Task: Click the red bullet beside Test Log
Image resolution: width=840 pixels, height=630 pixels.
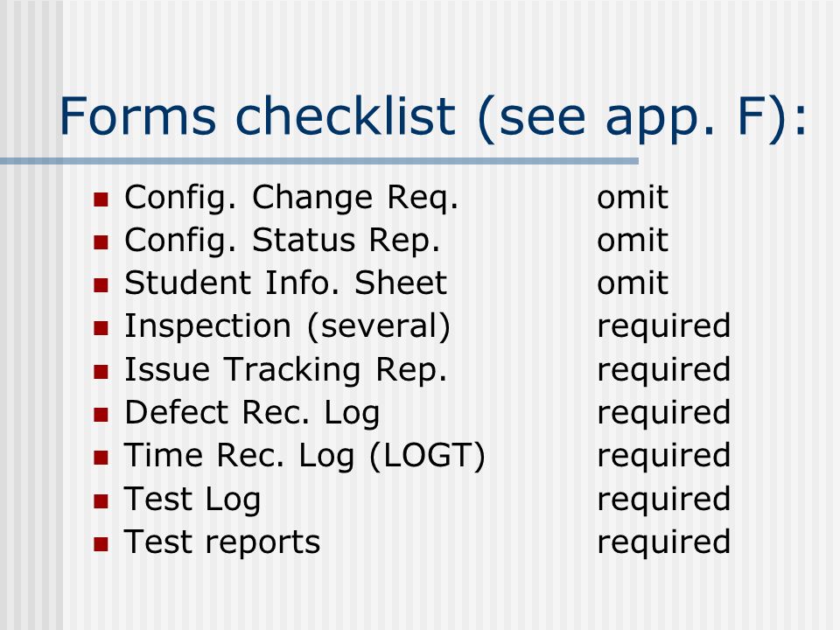Action: coord(101,500)
